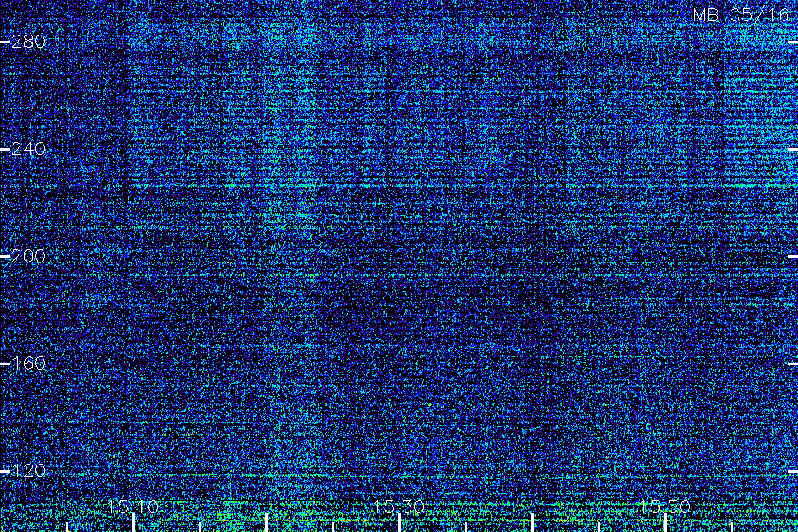Select the 15:50 time axis label
This screenshot has height=532, width=798.
point(665,507)
